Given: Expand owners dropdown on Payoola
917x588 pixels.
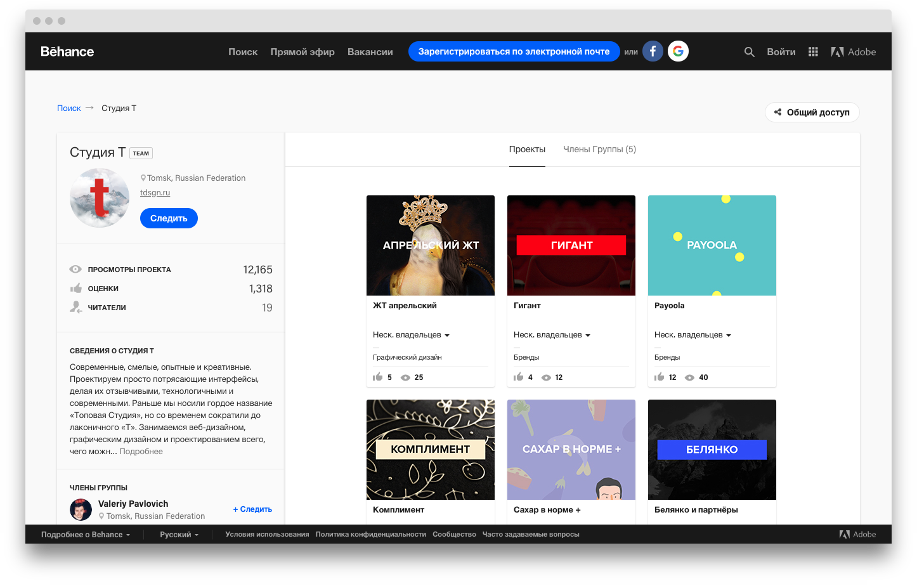Looking at the screenshot, I should click(693, 335).
